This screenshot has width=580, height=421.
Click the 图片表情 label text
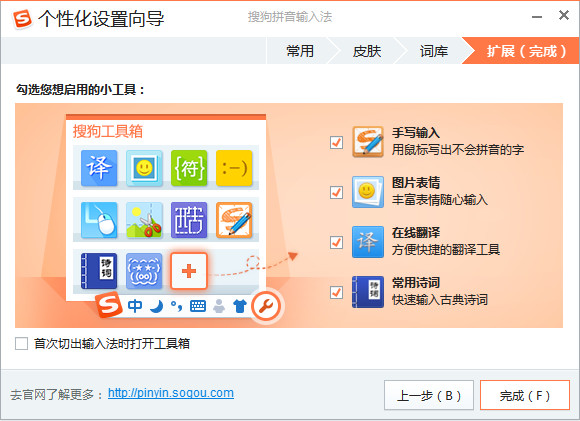416,183
